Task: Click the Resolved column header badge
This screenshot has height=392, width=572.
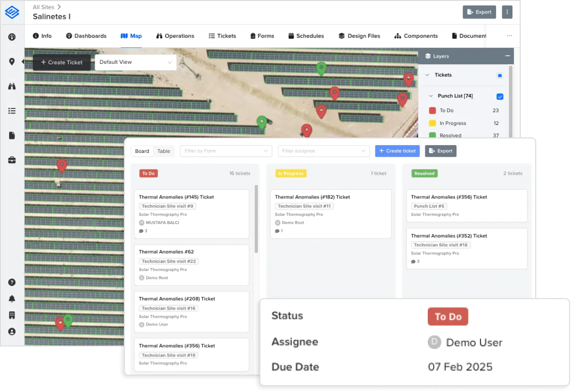Action: (424, 174)
